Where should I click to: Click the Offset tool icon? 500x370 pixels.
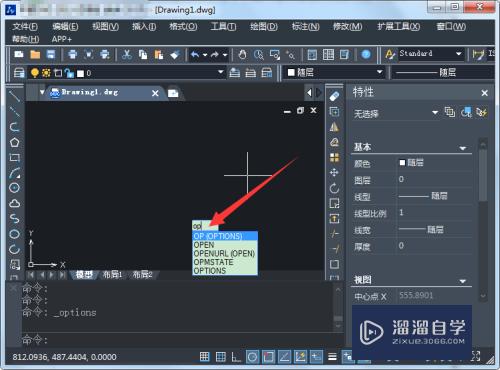pyautogui.click(x=334, y=142)
